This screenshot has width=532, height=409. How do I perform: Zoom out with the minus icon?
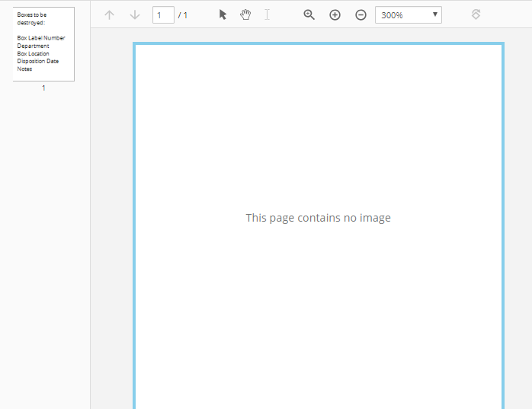pyautogui.click(x=361, y=14)
